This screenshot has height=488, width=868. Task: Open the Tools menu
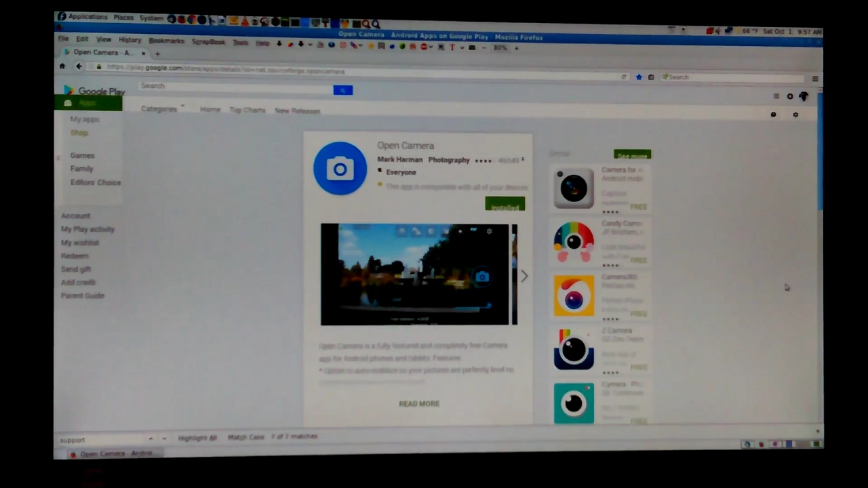tap(241, 42)
